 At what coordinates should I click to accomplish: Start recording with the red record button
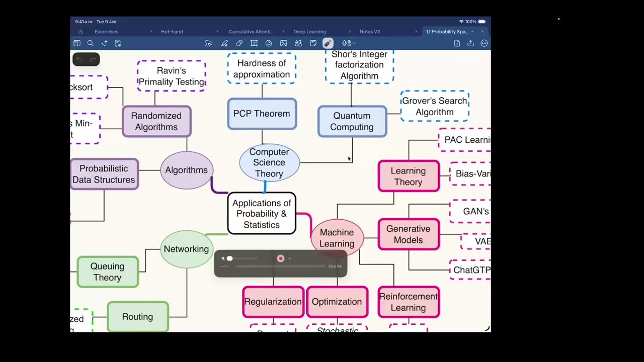[281, 258]
